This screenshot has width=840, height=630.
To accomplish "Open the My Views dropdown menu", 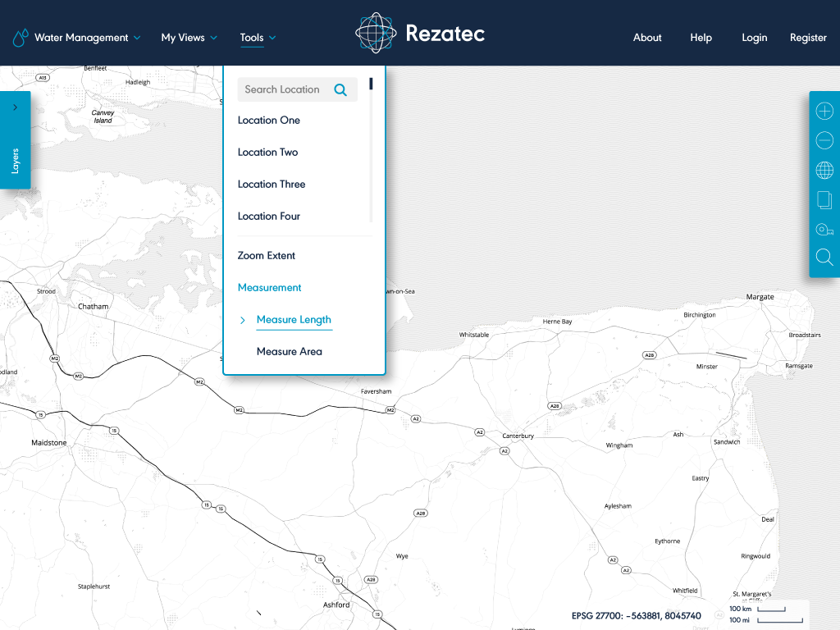I will coord(189,38).
